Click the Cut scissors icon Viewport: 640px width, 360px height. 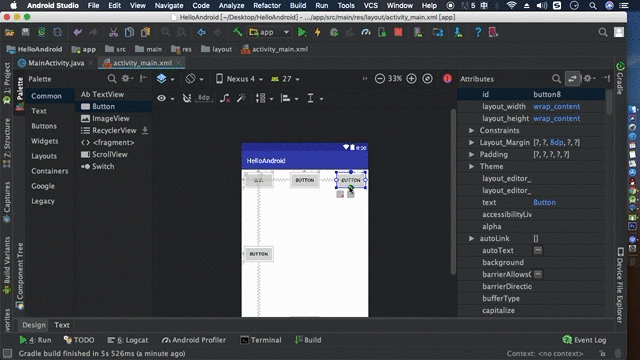click(113, 32)
